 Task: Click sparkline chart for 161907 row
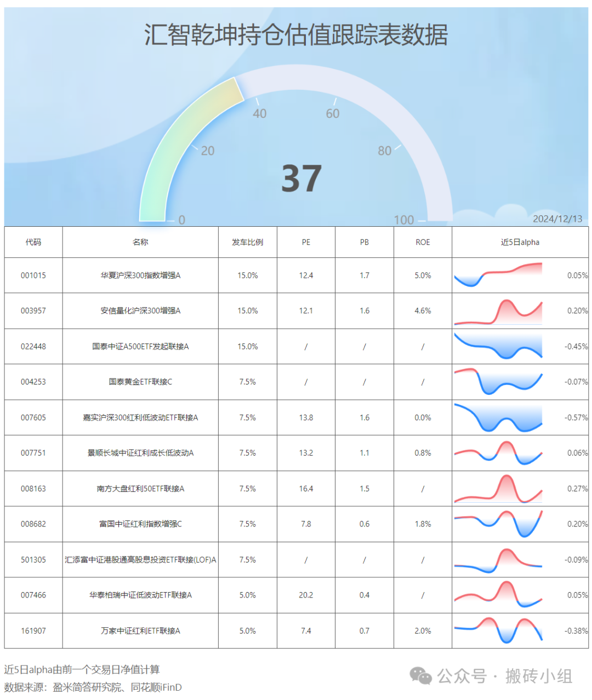pos(498,630)
